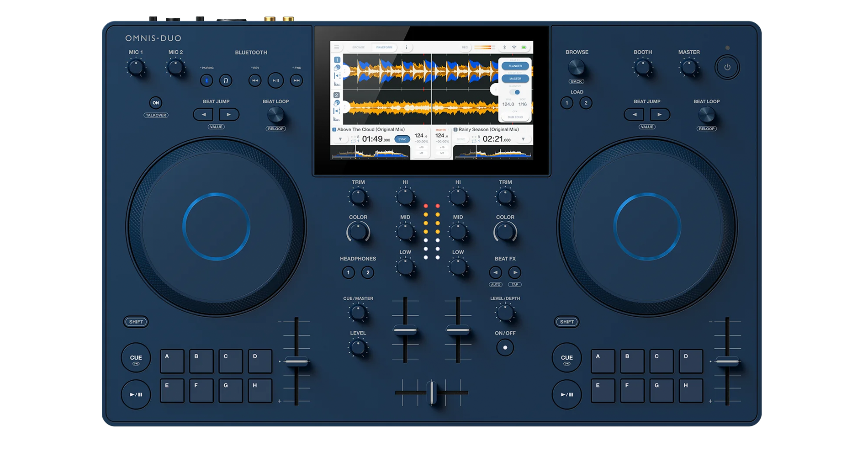The width and height of the screenshot is (868, 457).
Task: Toggle deck 2 MT master tempo
Action: 442,153
